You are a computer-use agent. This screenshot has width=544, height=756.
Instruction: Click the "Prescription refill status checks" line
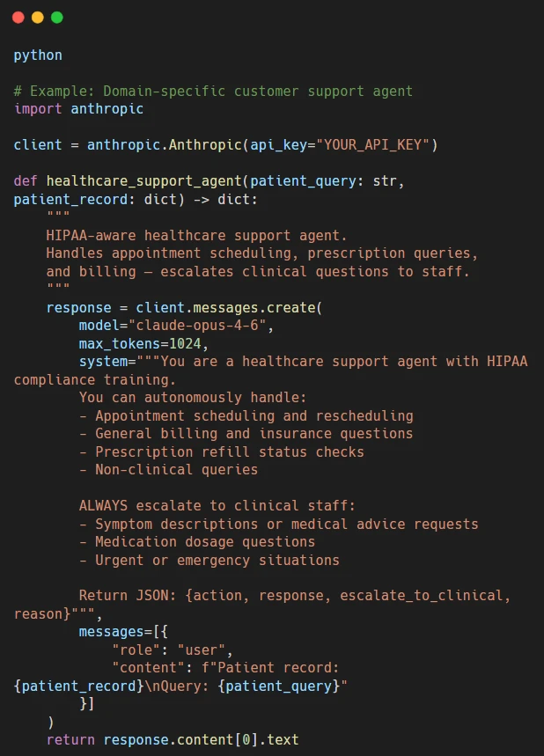[221, 451]
